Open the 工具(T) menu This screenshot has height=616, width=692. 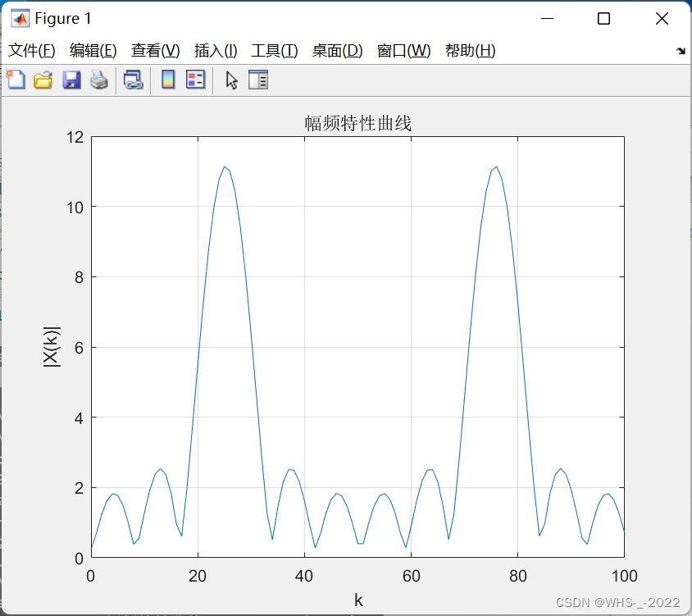click(275, 50)
